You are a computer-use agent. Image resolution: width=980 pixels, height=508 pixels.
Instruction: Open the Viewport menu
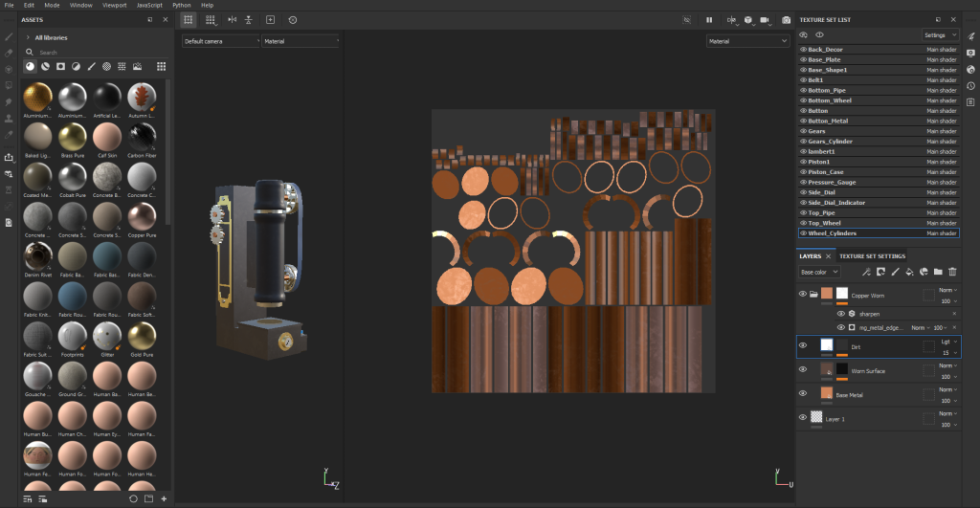113,5
